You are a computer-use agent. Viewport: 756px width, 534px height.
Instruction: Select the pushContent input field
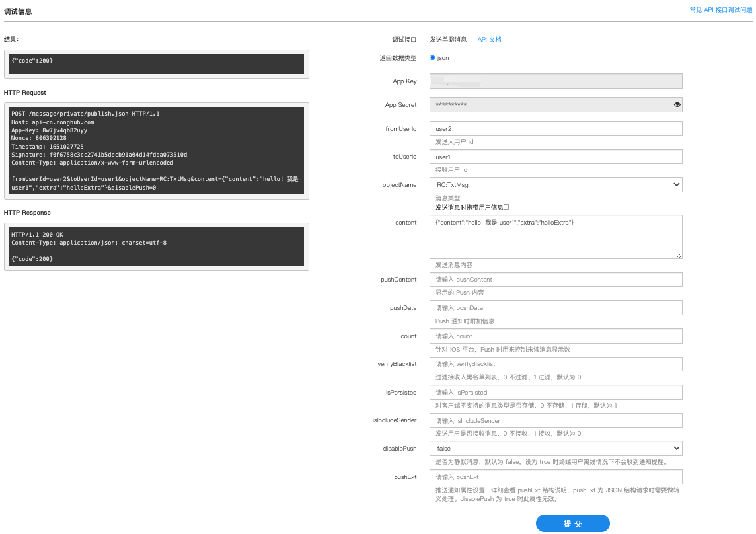point(555,280)
